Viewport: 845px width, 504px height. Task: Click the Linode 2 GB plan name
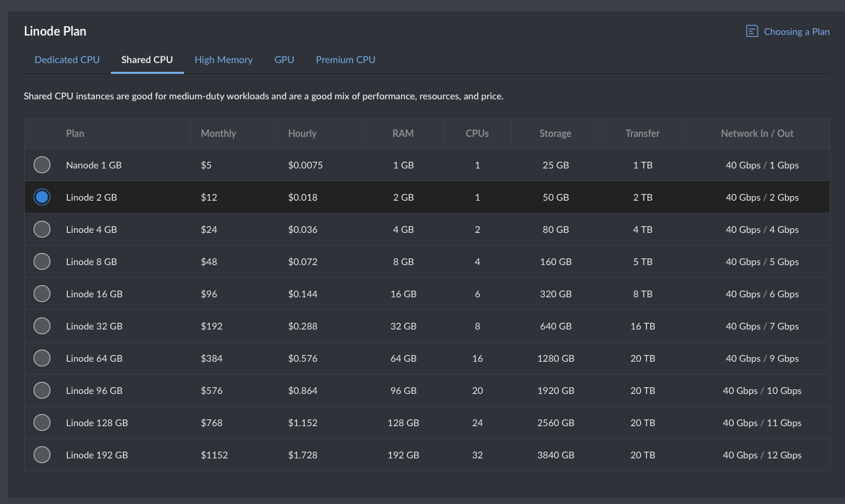(x=91, y=197)
